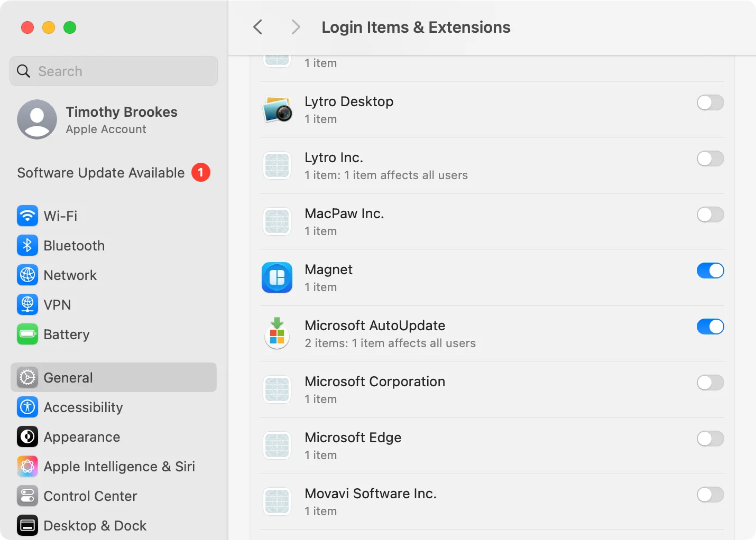Open Apple Intelligence & Siri settings
Screen dimensions: 756x540
tap(119, 467)
